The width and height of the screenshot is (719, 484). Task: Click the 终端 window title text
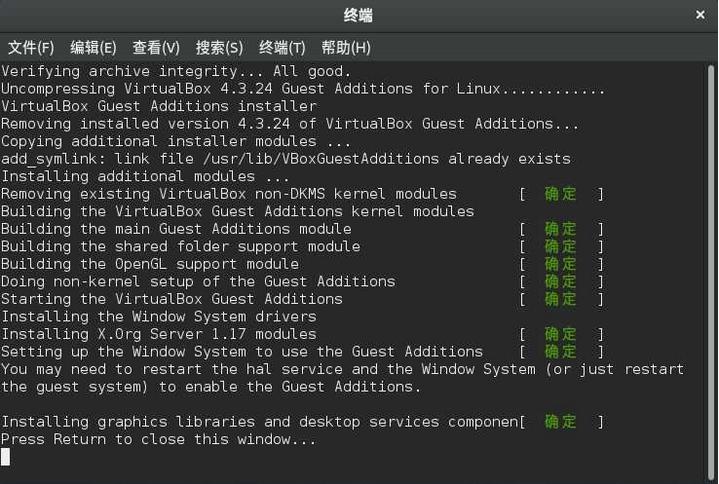click(358, 16)
